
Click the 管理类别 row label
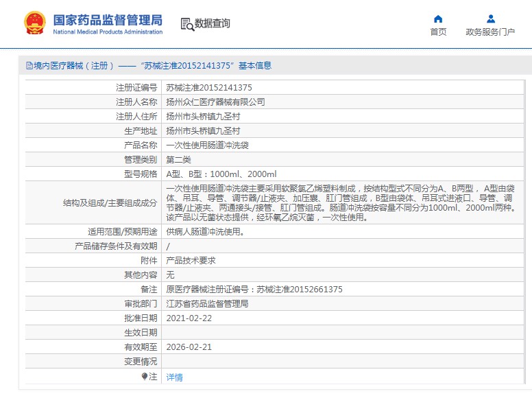(x=141, y=160)
